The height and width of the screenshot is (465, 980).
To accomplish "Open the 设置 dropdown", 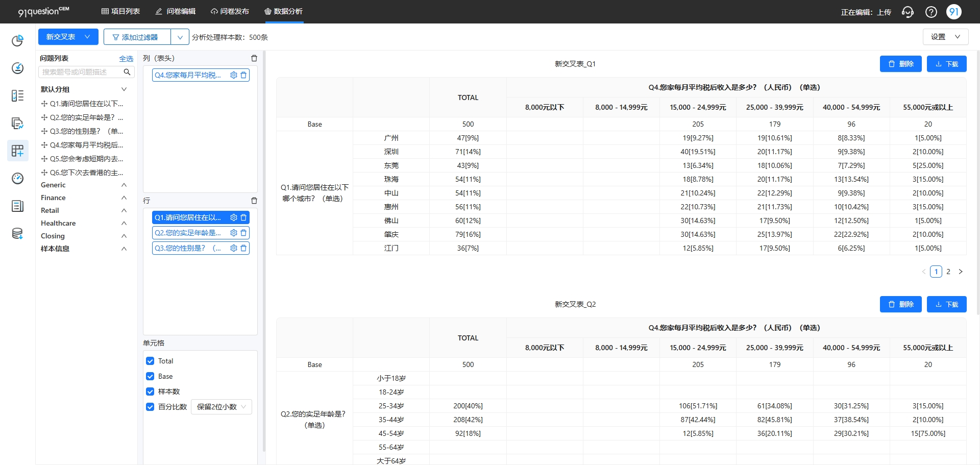I will 945,37.
